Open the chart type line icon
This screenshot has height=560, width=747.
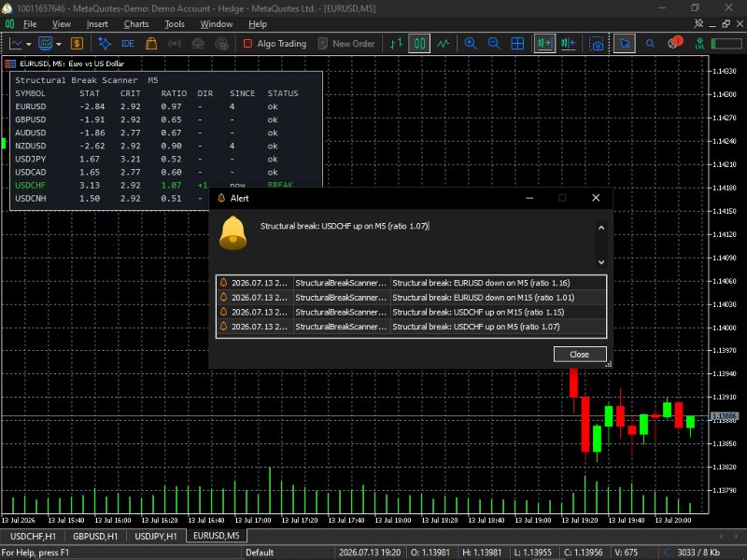[x=16, y=43]
